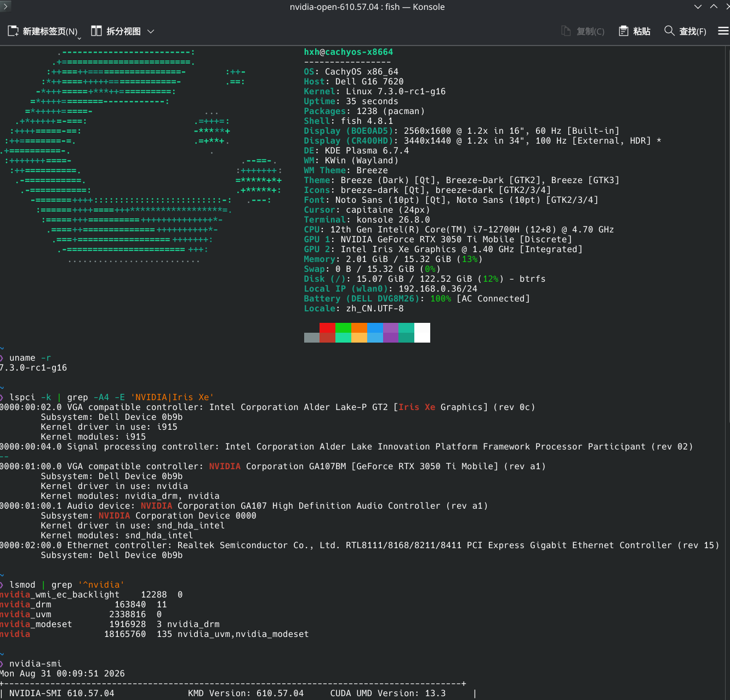Click the 'Memory: 2.01 GiB / 15.32 GiB' line

(393, 259)
